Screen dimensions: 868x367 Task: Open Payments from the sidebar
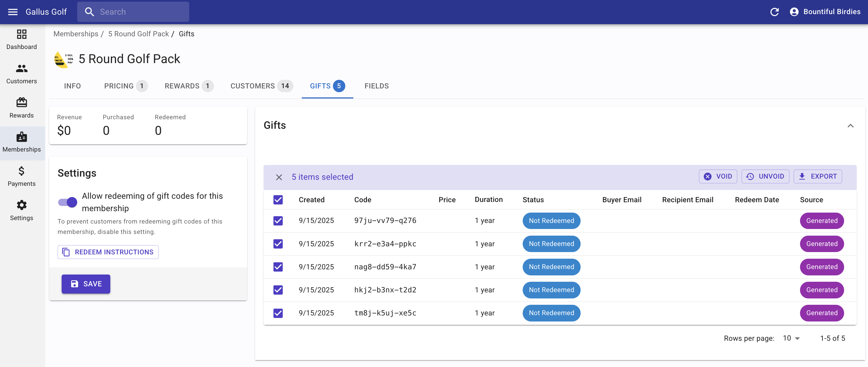click(x=22, y=176)
